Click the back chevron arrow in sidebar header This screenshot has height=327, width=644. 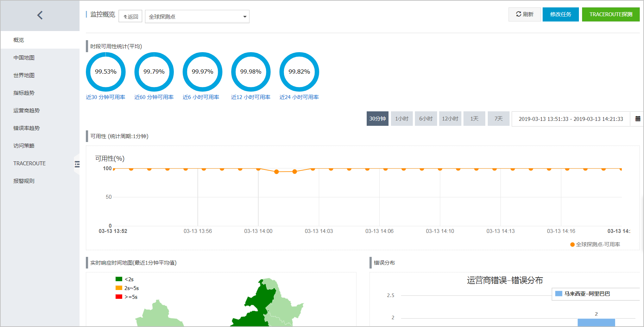point(40,15)
